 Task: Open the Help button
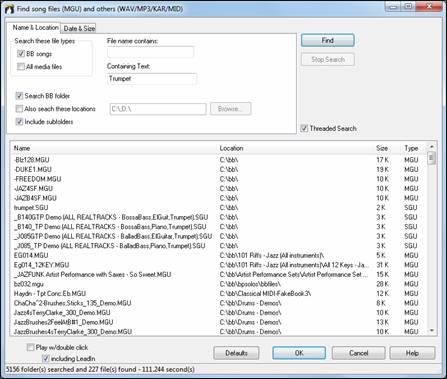(412, 353)
